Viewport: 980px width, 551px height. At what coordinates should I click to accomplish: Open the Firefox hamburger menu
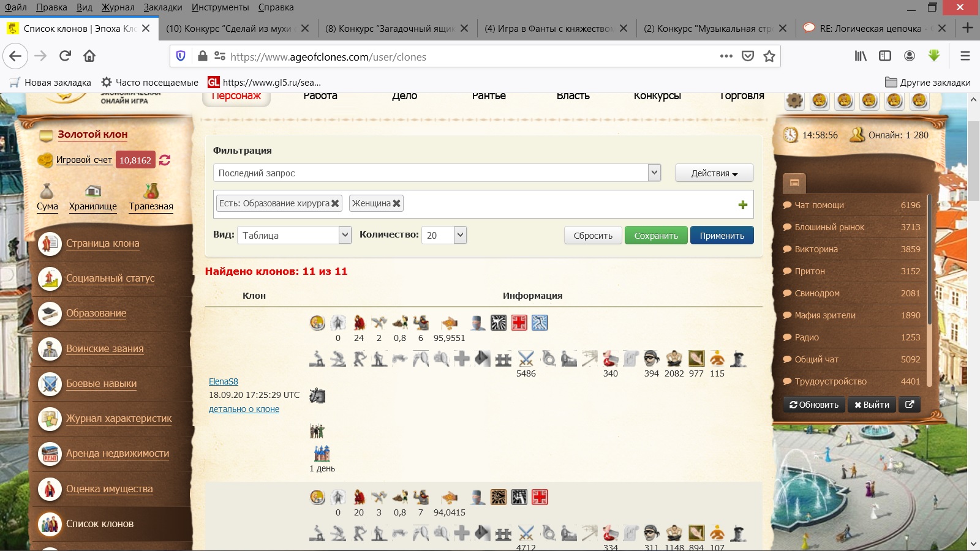click(965, 56)
